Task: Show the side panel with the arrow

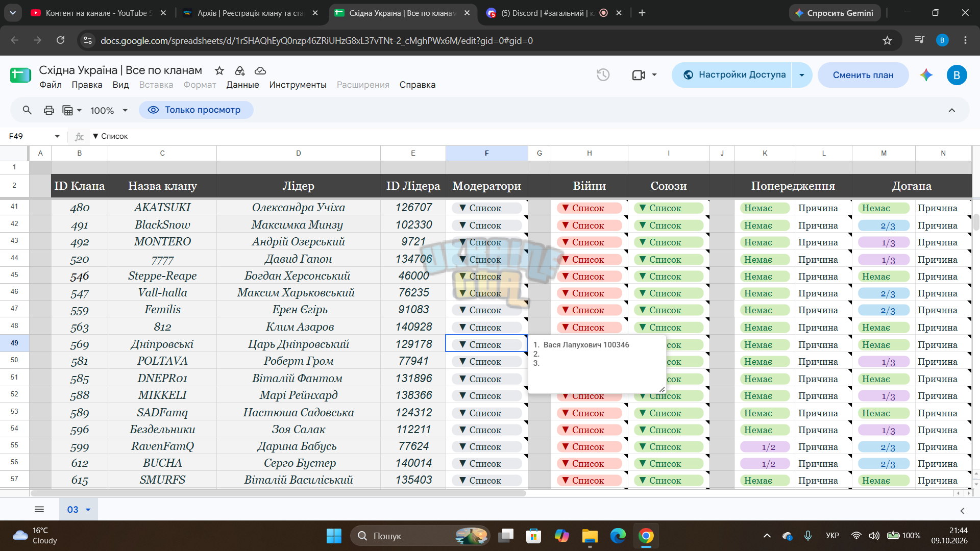Action: [962, 511]
